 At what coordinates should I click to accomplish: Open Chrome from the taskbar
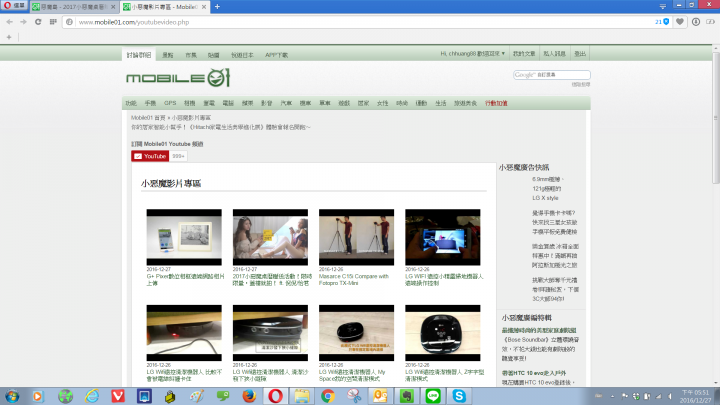pyautogui.click(x=327, y=396)
